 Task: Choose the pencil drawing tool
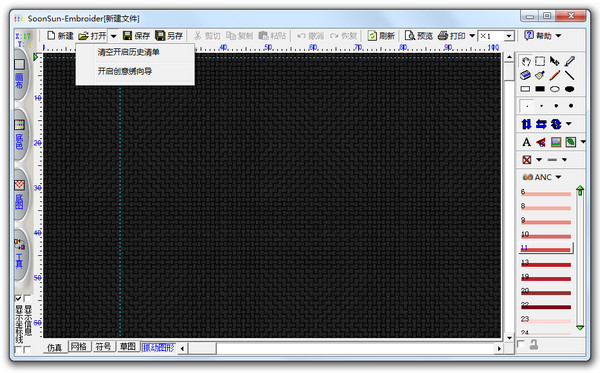coord(555,75)
